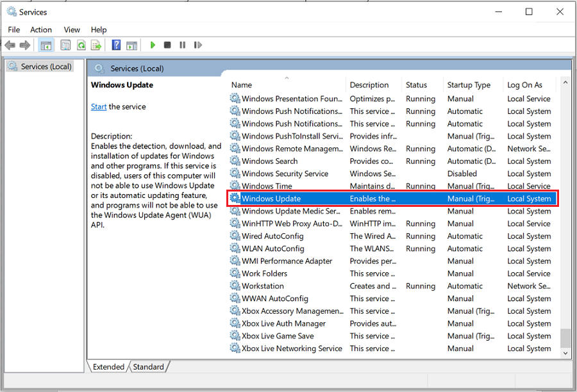The height and width of the screenshot is (392, 577).
Task: Click the 'Enables rem...' description cell
Action: (372, 211)
